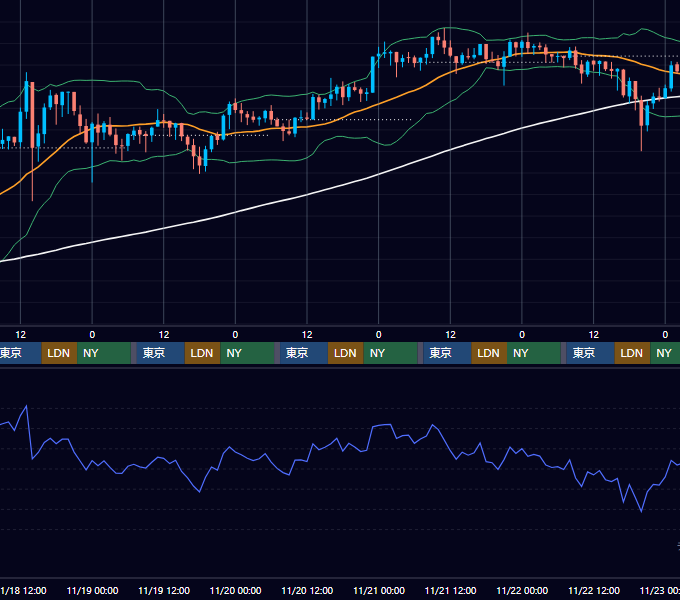Click the '11/22 12:00' time axis label
Screen dimensions: 680x600
coord(594,590)
